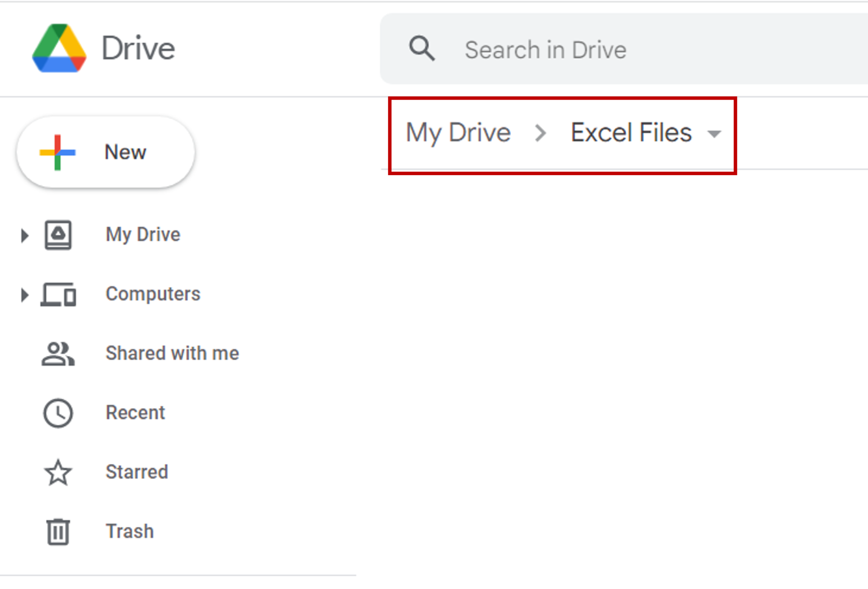
Task: Open Shared with me
Action: coord(172,353)
